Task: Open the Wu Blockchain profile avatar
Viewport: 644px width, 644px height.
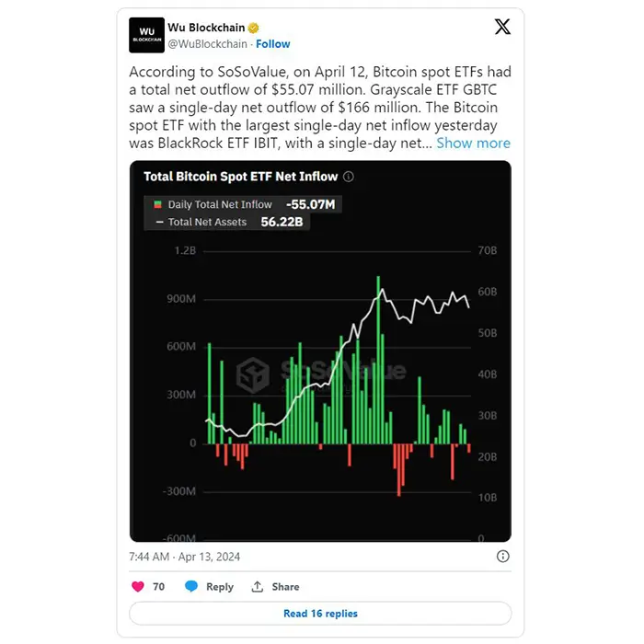Action: click(x=146, y=35)
